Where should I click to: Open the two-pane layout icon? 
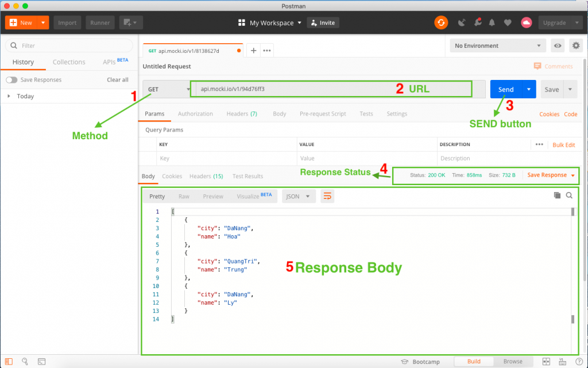(x=546, y=362)
